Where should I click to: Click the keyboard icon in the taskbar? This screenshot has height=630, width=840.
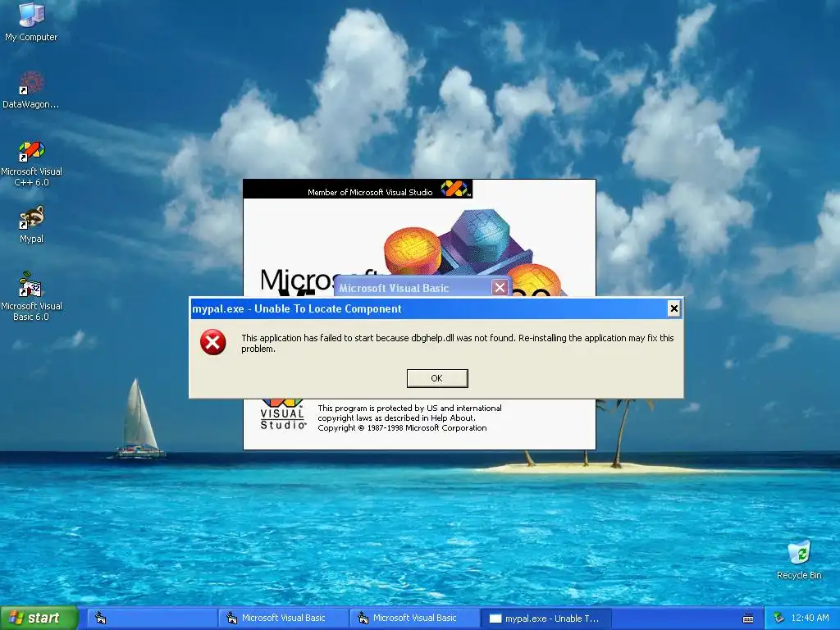click(748, 619)
